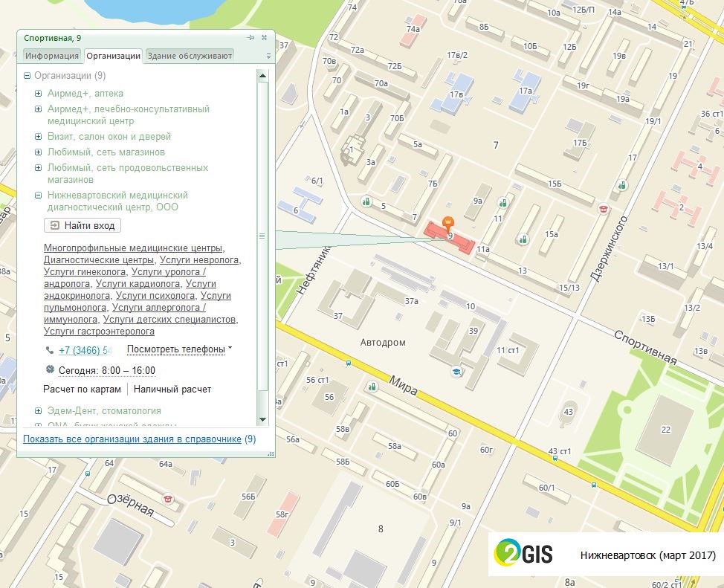The height and width of the screenshot is (588, 724).
Task: Open the Здание обслуживают tab
Action: (190, 56)
